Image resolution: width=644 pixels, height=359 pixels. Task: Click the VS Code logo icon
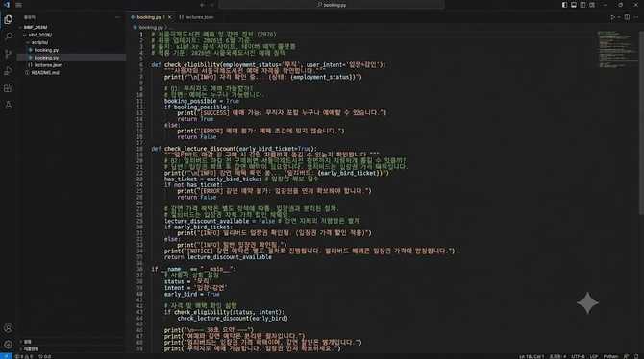tap(7, 5)
